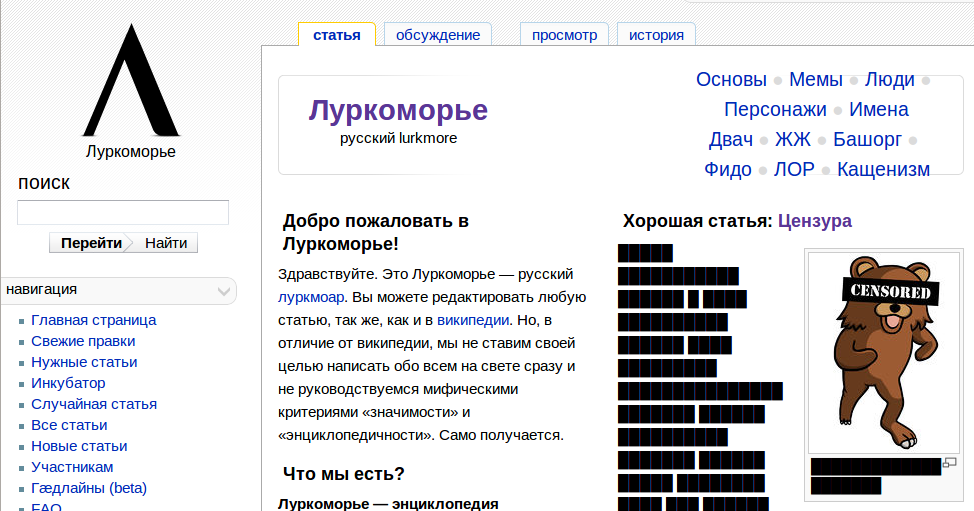Image resolution: width=974 pixels, height=511 pixels.
Task: Open the история tab
Action: tap(656, 35)
